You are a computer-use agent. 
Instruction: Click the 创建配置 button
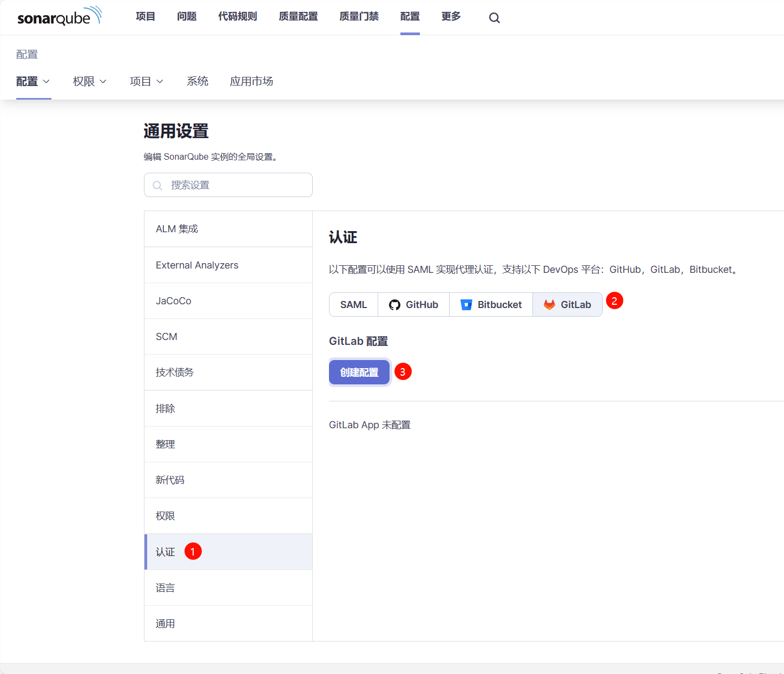point(359,372)
